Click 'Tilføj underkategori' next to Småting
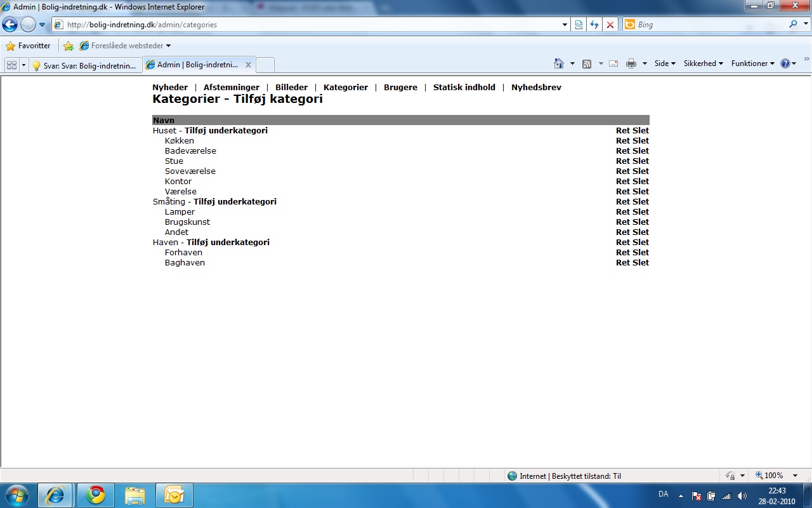 pyautogui.click(x=235, y=202)
